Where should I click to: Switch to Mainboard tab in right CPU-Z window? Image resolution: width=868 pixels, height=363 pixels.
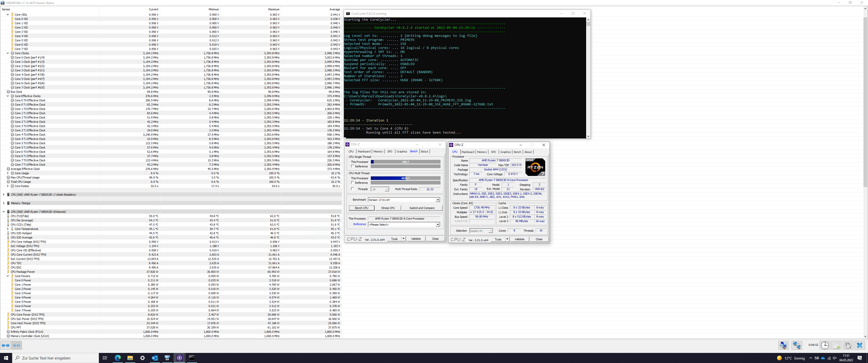pyautogui.click(x=468, y=152)
